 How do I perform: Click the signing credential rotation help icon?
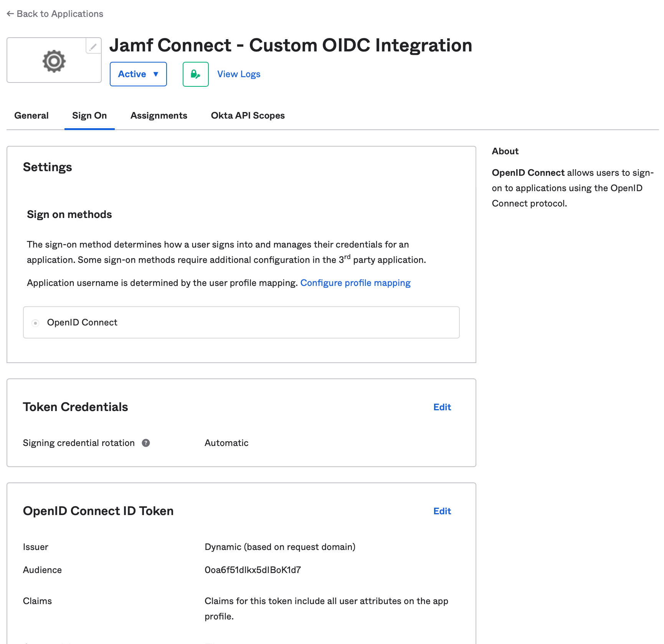point(146,443)
